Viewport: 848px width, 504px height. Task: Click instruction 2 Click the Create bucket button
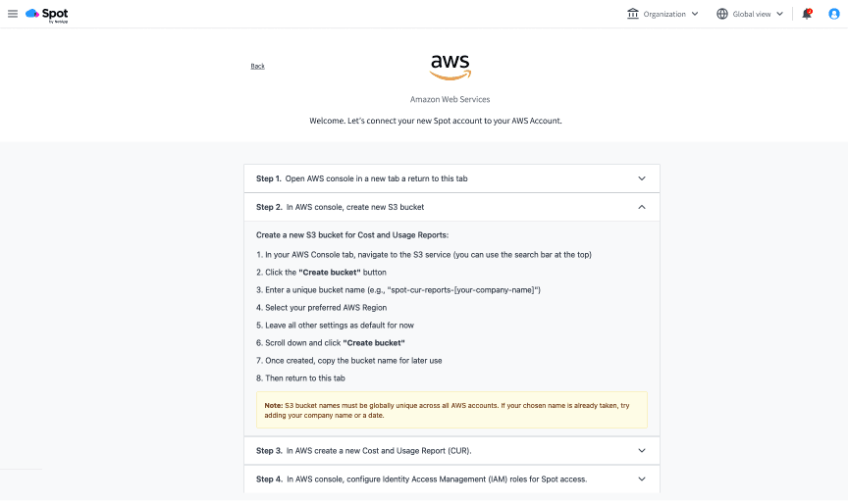[x=321, y=273]
